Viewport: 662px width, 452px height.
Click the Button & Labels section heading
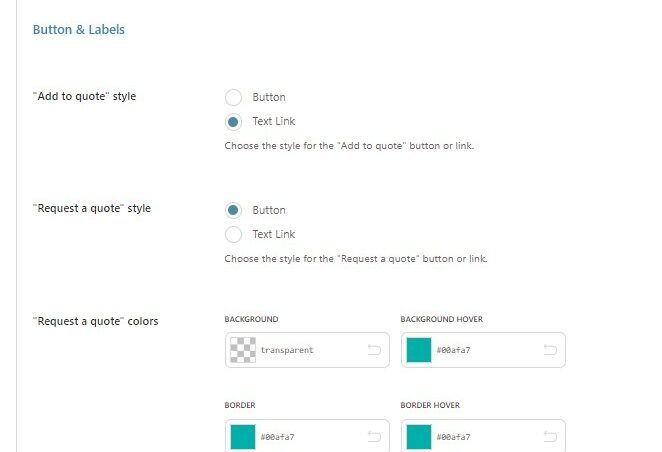(79, 30)
